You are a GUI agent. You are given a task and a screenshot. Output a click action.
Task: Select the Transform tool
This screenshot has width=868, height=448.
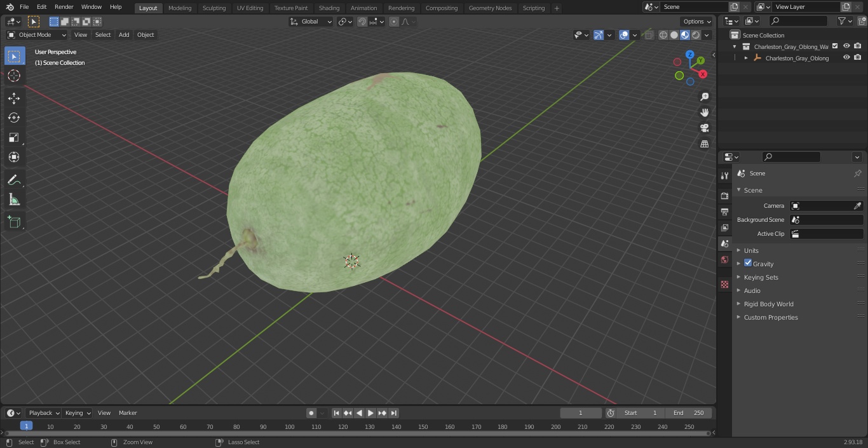click(x=14, y=157)
